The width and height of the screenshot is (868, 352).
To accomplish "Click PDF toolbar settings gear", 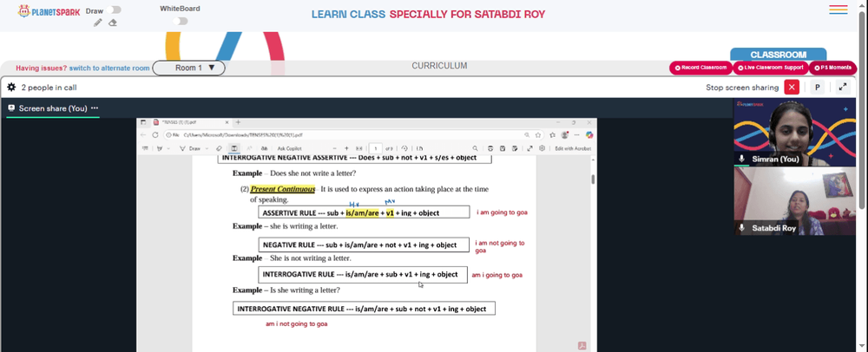I will [542, 148].
